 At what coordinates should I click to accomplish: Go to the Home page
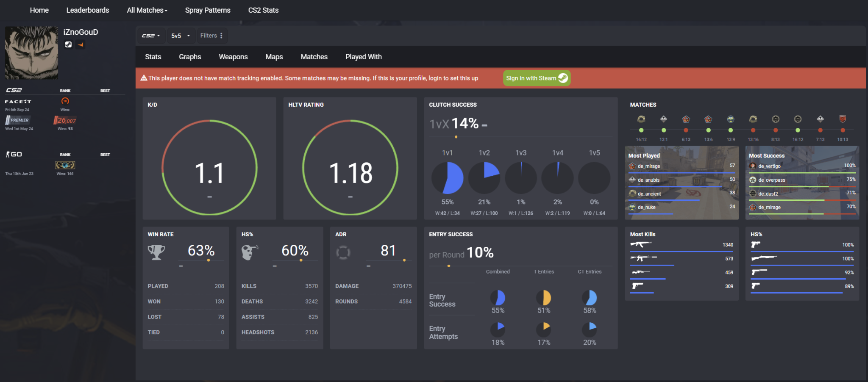tap(39, 10)
